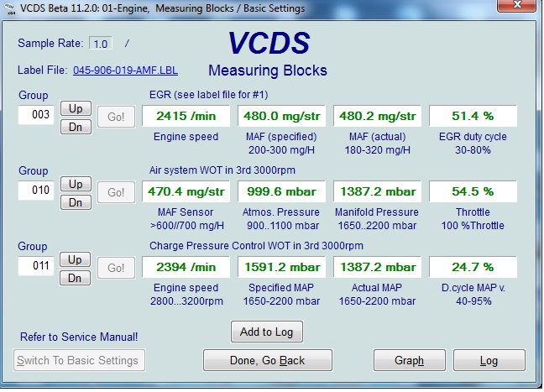Click the Engine speed 2800...3200rpm label
The image size is (544, 392).
[186, 294]
